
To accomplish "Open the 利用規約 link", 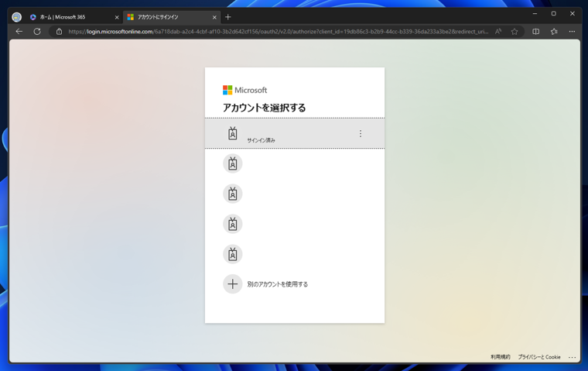I will pos(501,357).
